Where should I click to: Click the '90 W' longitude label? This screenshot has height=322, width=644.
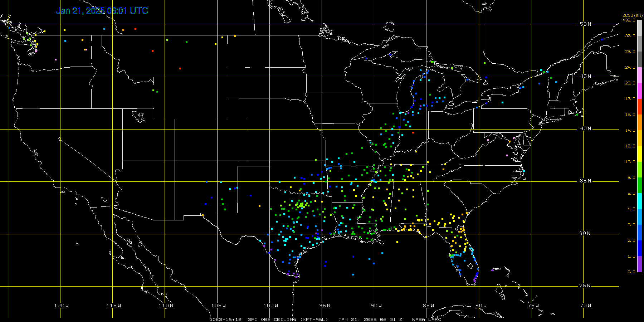click(x=376, y=306)
